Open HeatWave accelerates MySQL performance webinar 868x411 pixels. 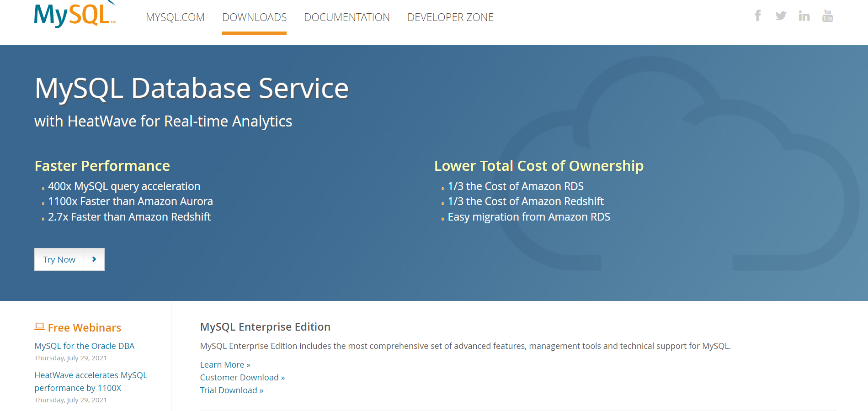click(91, 381)
